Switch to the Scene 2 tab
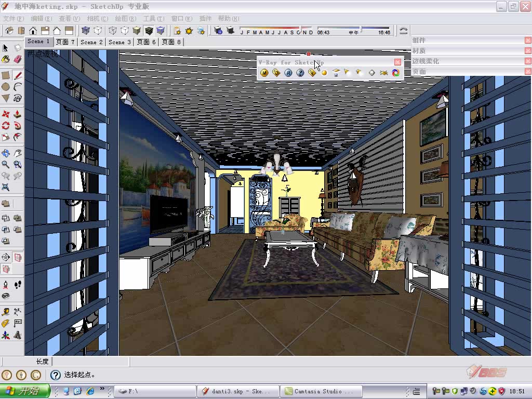This screenshot has height=399, width=532. (91, 42)
